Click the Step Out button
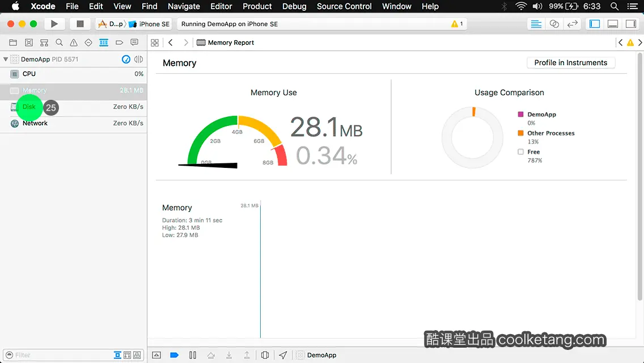644x363 pixels. click(x=247, y=355)
